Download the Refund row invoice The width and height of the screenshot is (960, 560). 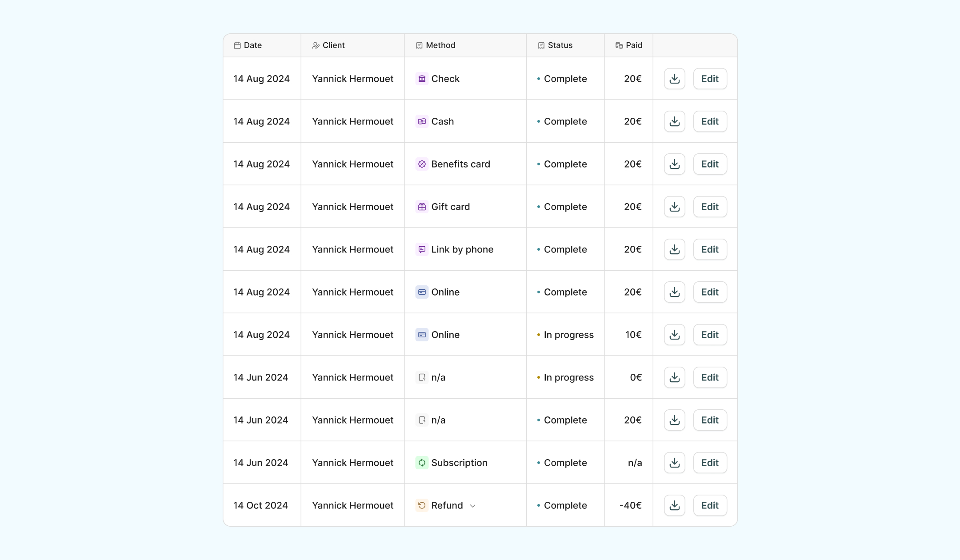(674, 505)
